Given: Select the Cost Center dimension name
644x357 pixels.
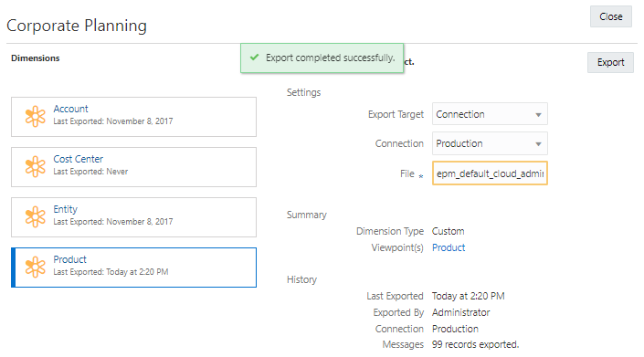Looking at the screenshot, I should (78, 159).
